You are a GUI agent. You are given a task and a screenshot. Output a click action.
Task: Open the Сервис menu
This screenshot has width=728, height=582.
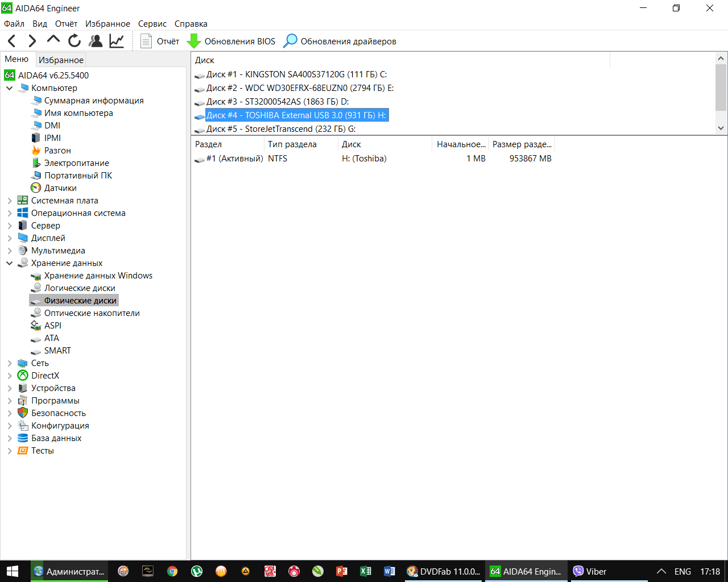(152, 24)
